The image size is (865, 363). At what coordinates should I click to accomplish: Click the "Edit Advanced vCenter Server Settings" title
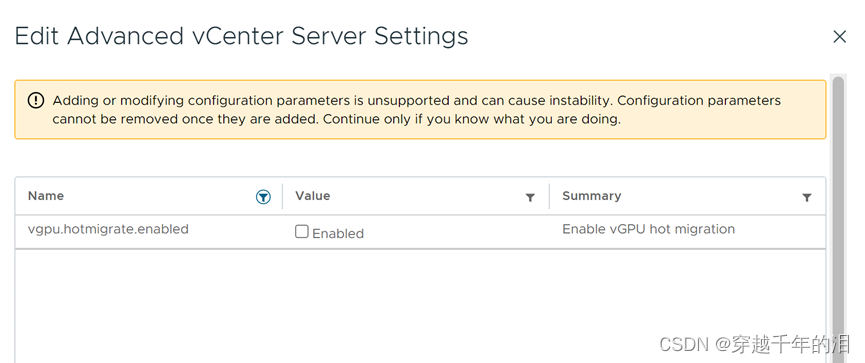(x=241, y=36)
